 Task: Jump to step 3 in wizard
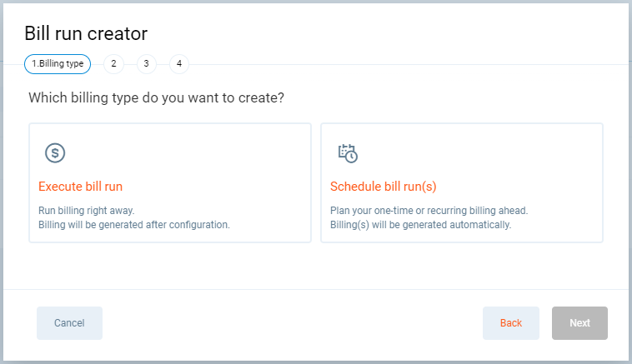coord(146,64)
